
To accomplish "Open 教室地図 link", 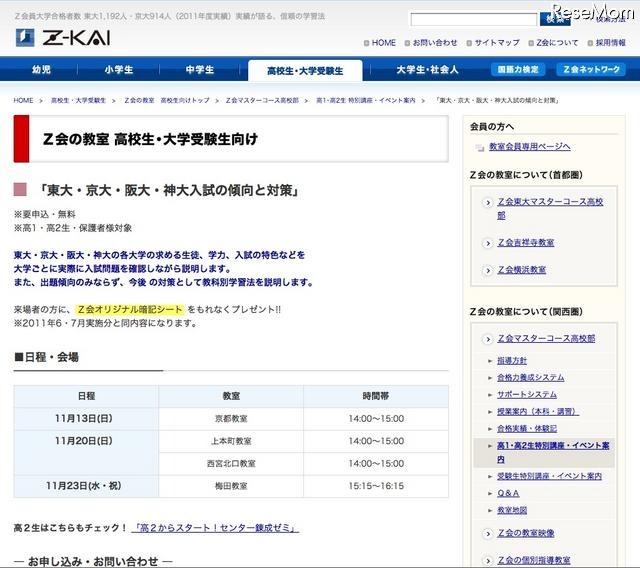I will click(x=512, y=510).
